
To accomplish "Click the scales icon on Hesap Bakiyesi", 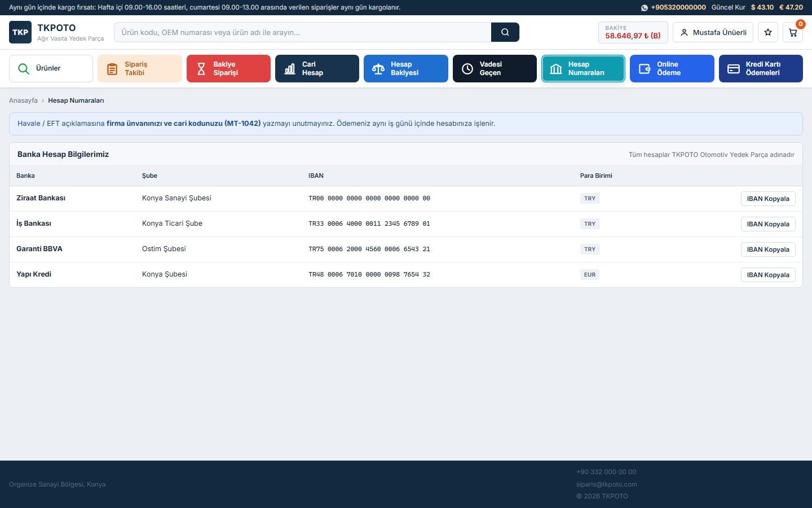I will click(x=378, y=69).
